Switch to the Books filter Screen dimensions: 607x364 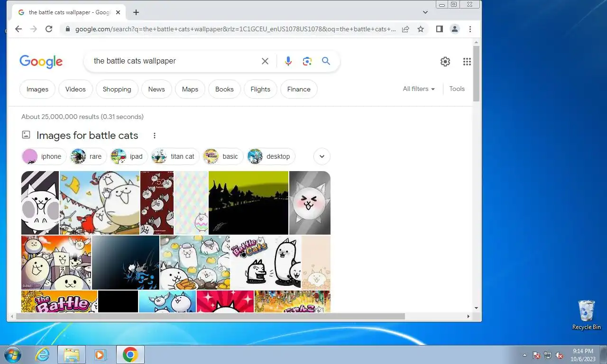click(x=224, y=89)
